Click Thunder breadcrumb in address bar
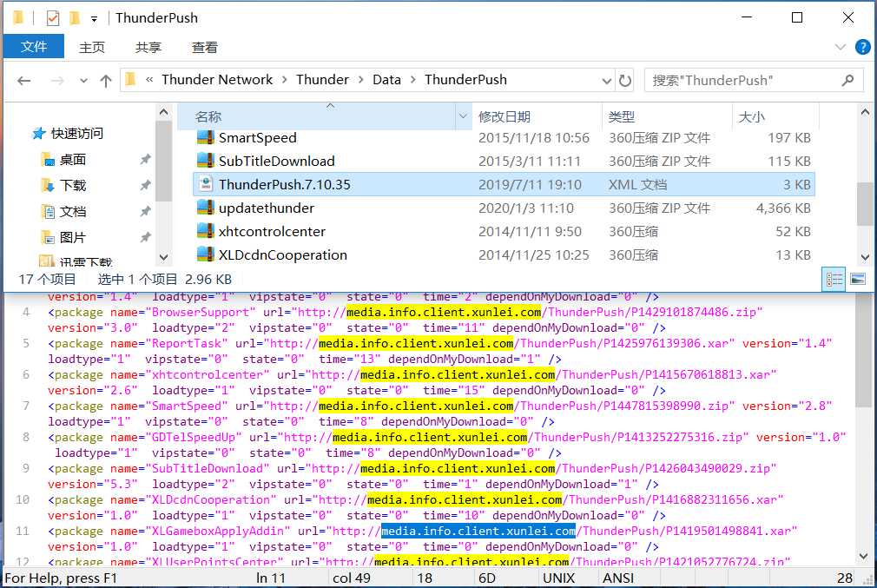 coord(322,80)
